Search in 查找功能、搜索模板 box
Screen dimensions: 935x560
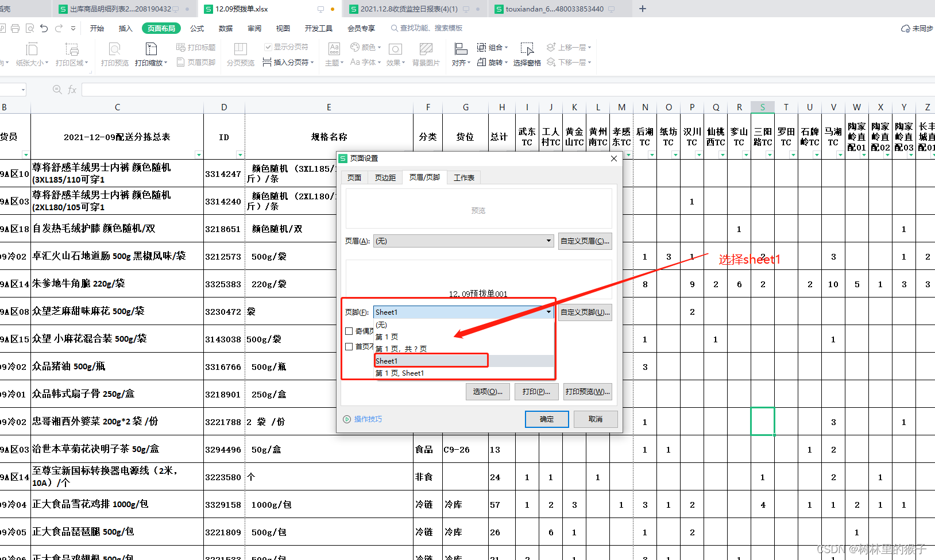coord(427,28)
